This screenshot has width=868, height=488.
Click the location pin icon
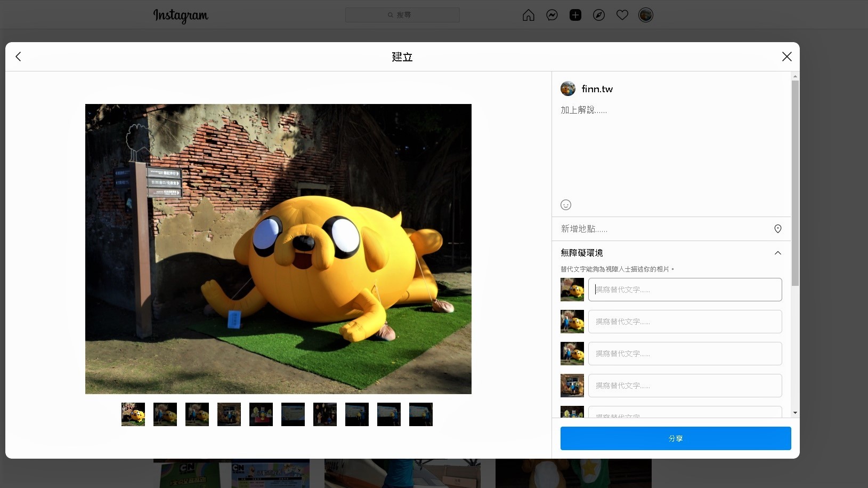(778, 229)
